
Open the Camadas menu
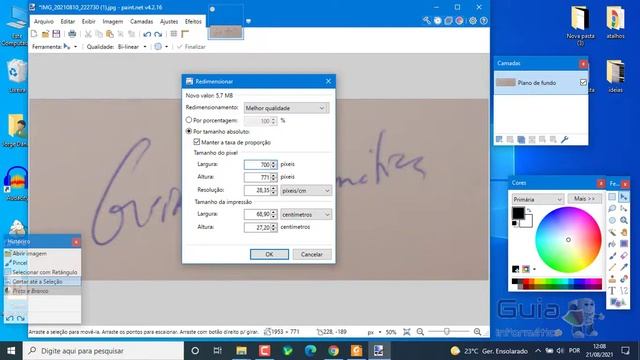[x=142, y=21]
